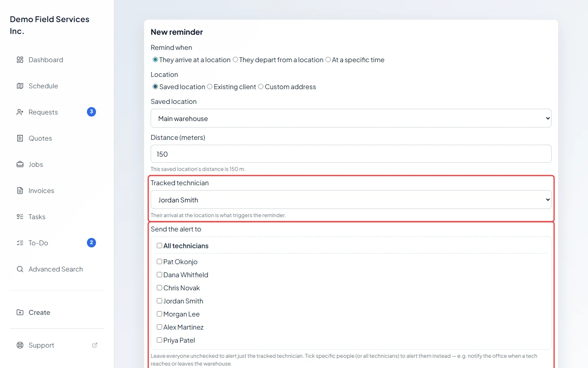Click the Dashboard grid icon

pyautogui.click(x=20, y=60)
